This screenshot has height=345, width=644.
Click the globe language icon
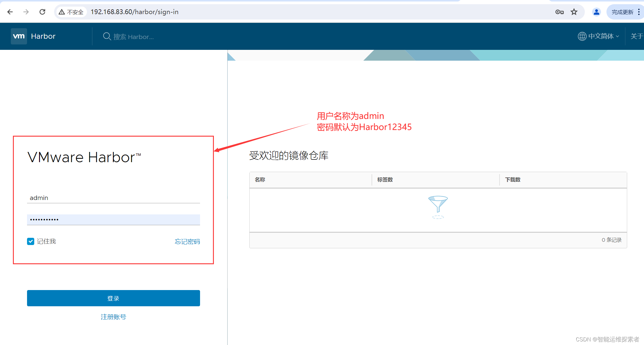tap(582, 36)
